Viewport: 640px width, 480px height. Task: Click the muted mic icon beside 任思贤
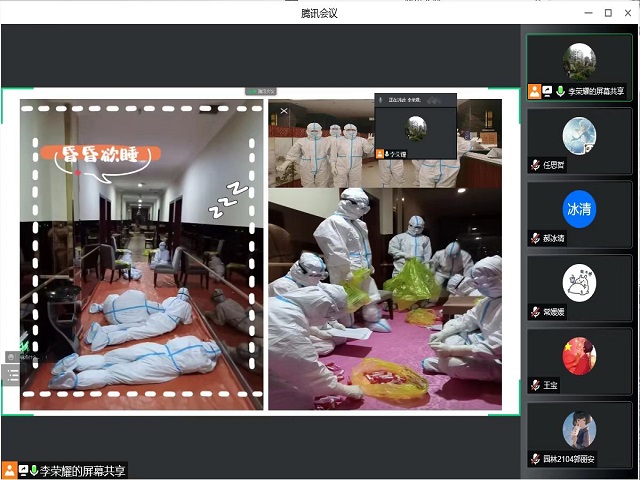point(535,164)
